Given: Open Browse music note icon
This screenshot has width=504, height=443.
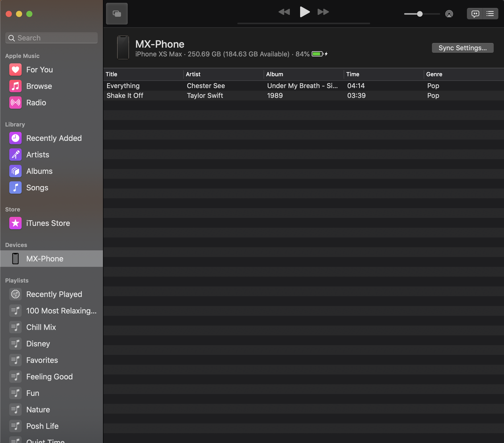Looking at the screenshot, I should click(15, 86).
